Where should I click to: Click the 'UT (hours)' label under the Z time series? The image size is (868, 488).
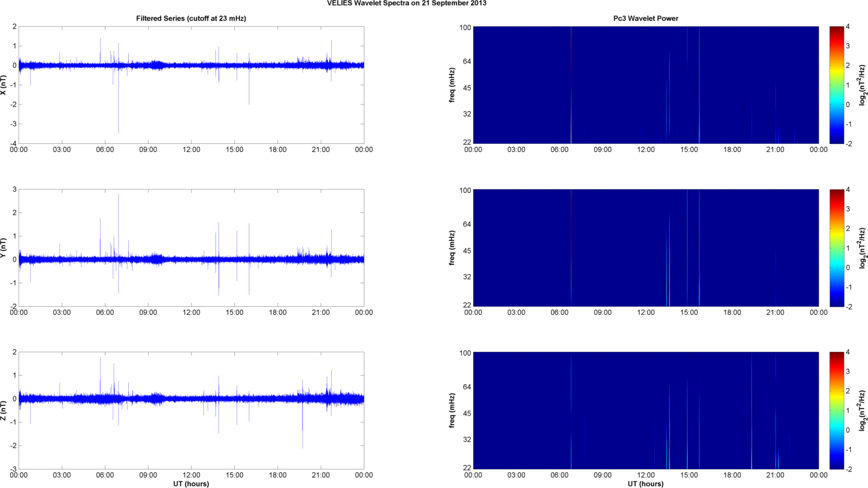coord(191,483)
